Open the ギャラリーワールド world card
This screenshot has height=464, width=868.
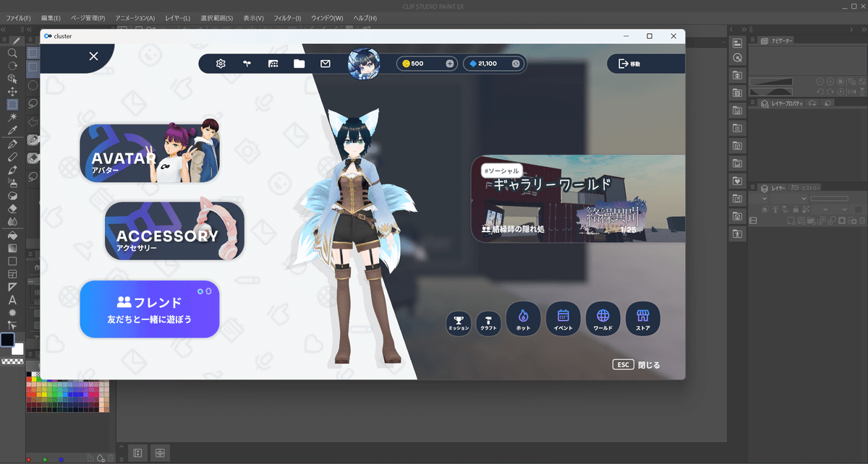point(579,199)
